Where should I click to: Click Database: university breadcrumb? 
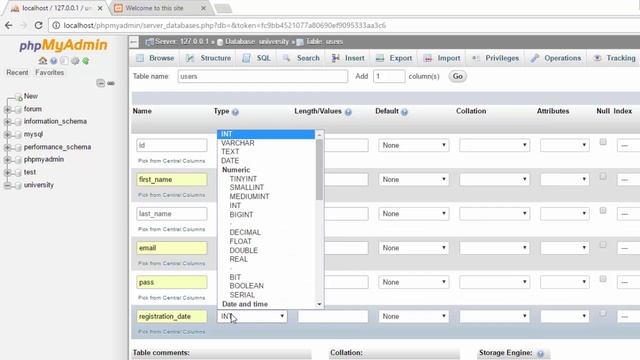tap(257, 42)
